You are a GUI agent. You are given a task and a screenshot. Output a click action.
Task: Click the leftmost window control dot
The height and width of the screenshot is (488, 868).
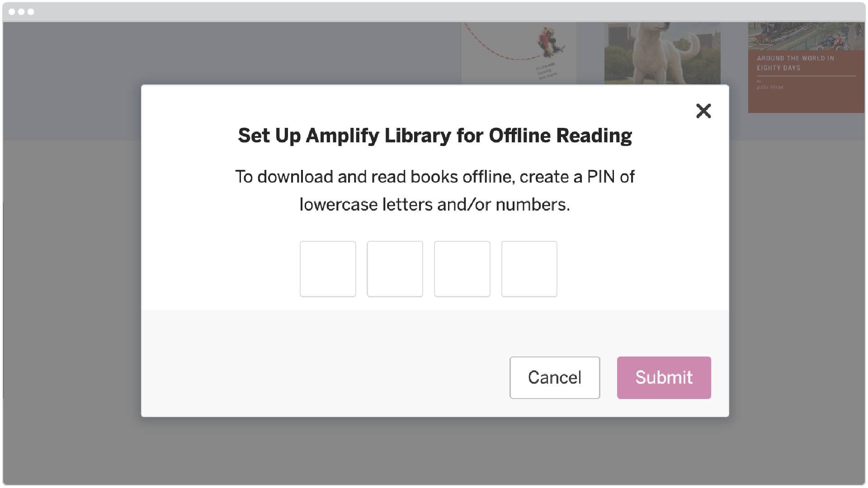pyautogui.click(x=11, y=12)
